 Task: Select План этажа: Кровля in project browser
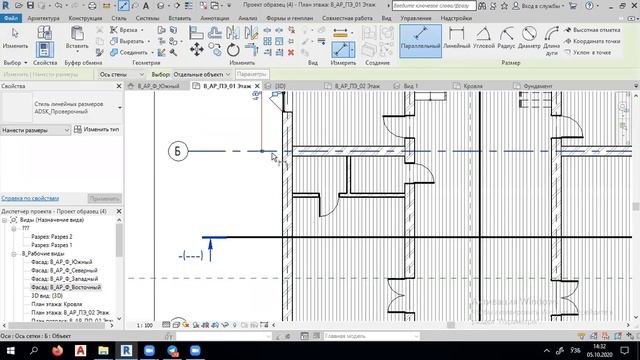click(56, 304)
